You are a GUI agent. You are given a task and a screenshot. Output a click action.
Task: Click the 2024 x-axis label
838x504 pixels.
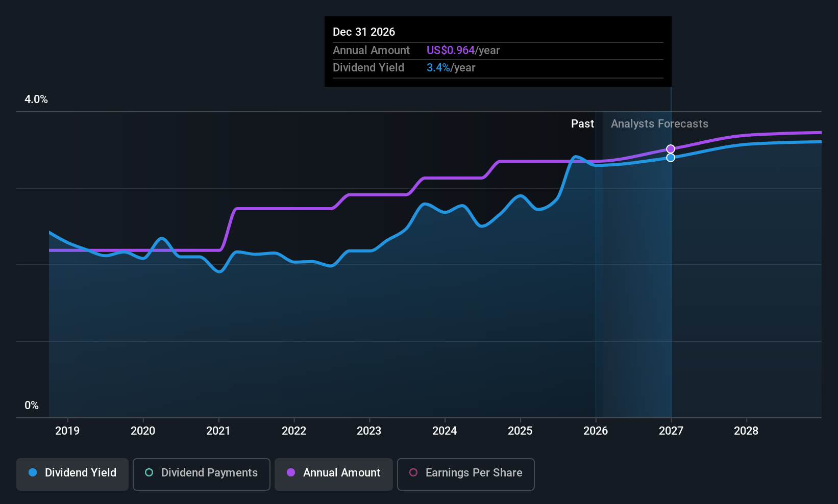[x=445, y=431]
